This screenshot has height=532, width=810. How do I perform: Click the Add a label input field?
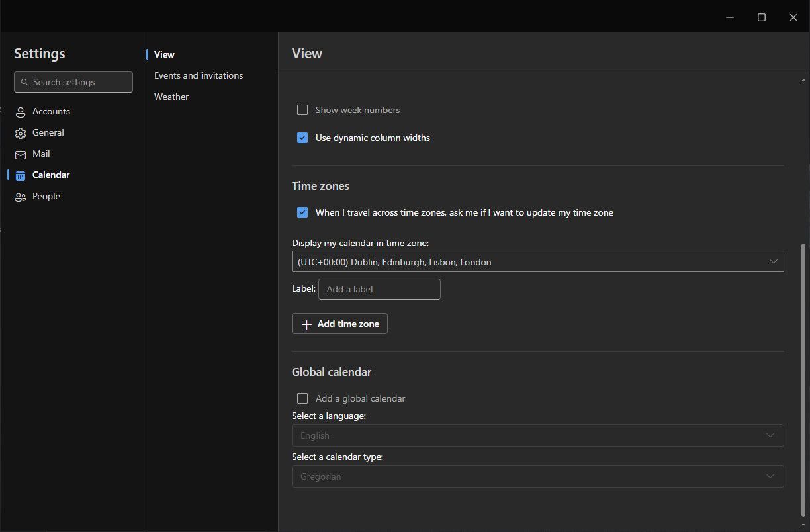click(379, 289)
